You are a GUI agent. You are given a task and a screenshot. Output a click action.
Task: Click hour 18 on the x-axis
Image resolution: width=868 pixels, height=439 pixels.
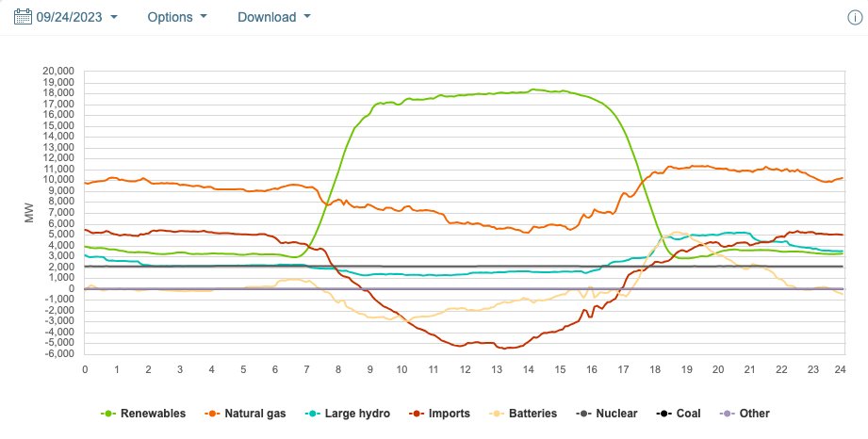pos(655,369)
